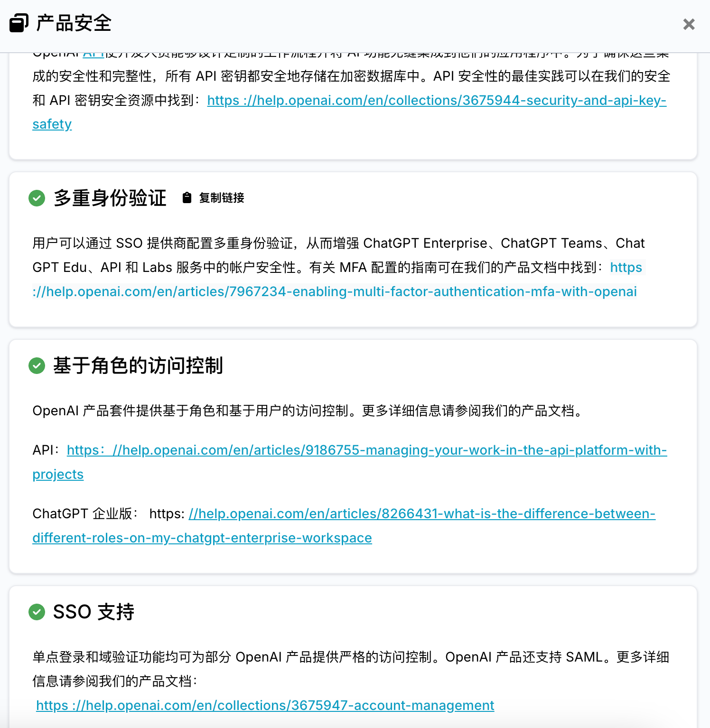The image size is (710, 728).
Task: Click the 'API:' label before the projects link
Action: click(46, 450)
